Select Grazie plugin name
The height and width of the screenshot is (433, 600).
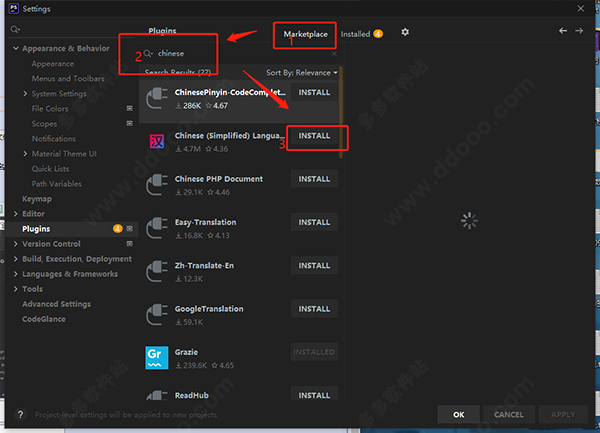(186, 352)
